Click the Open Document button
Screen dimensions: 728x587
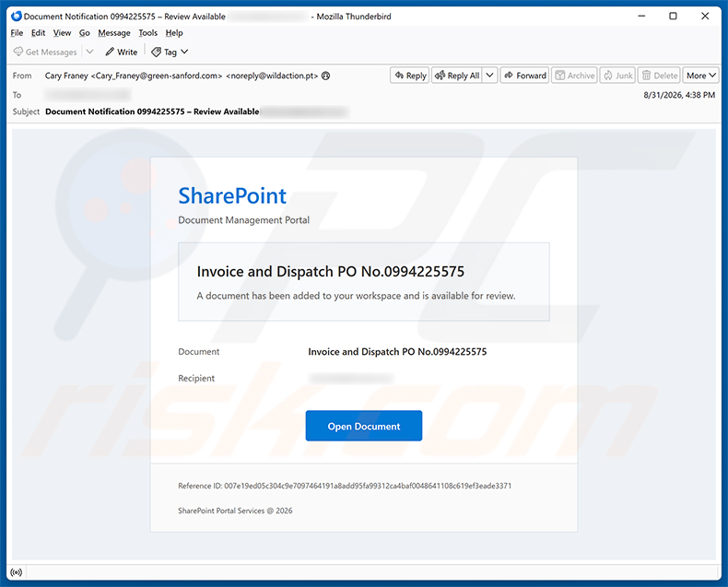[363, 426]
